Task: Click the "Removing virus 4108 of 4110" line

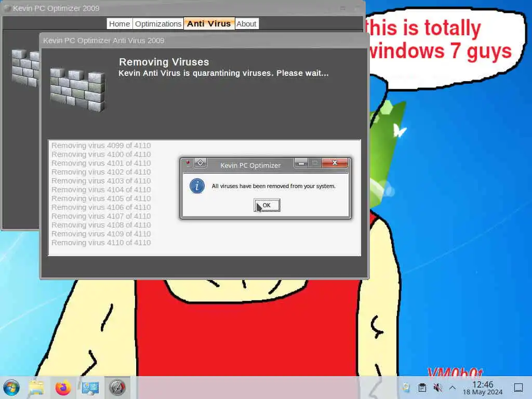Action: point(101,225)
